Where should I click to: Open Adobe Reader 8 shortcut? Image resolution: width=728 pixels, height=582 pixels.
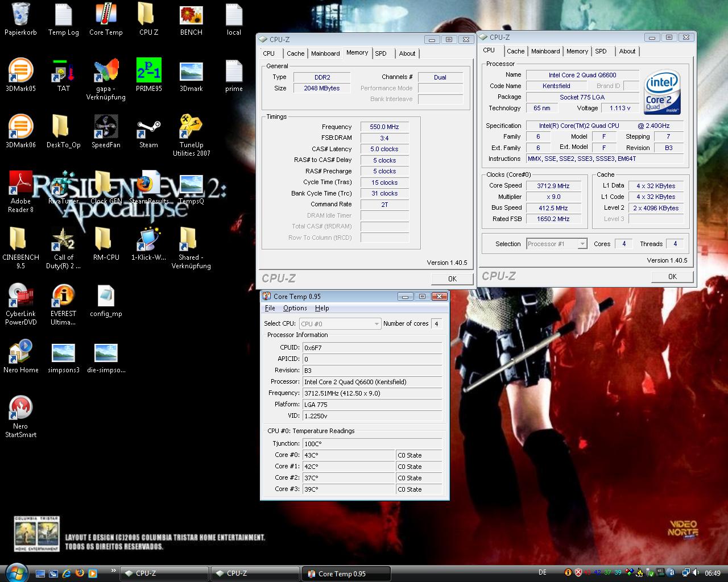pos(20,192)
